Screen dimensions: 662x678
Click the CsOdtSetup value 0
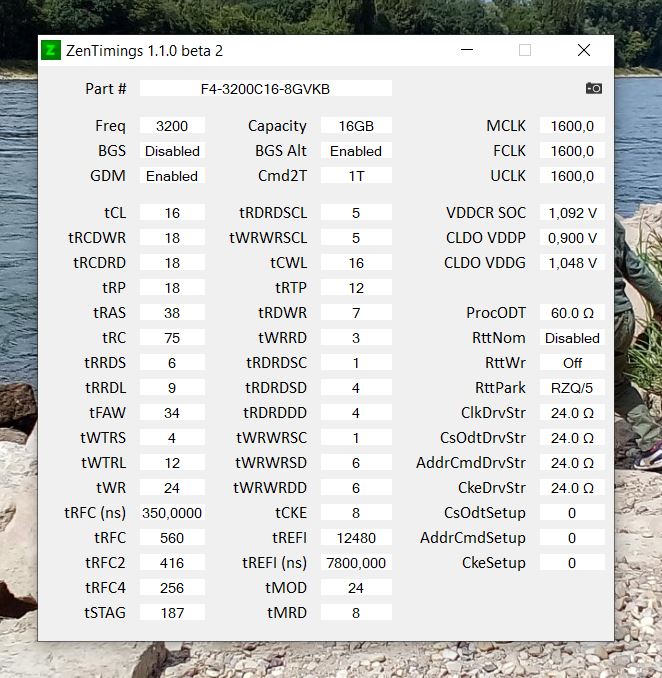[x=572, y=513]
